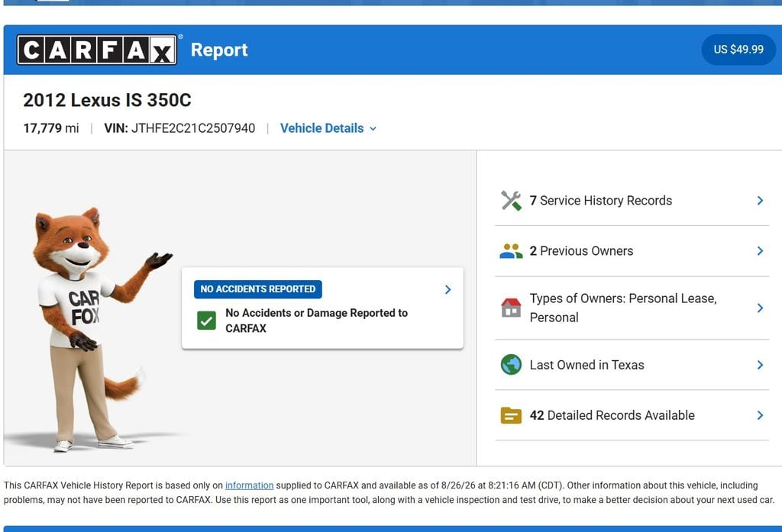Select 2 Previous Owners text
Viewport: 782px width, 532px height.
coord(581,251)
